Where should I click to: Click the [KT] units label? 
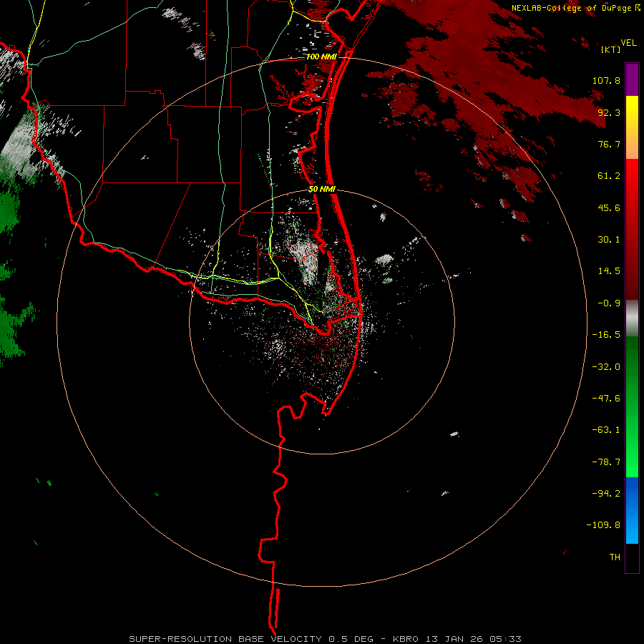[x=611, y=49]
